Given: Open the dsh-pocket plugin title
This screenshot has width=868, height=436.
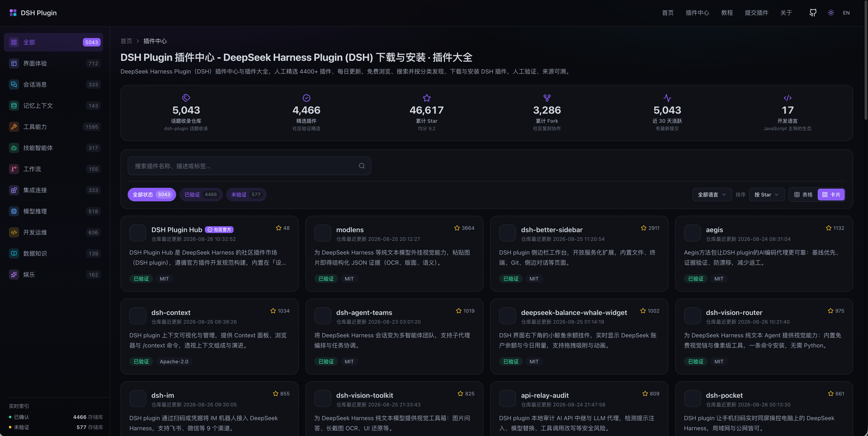Looking at the screenshot, I should coord(724,395).
